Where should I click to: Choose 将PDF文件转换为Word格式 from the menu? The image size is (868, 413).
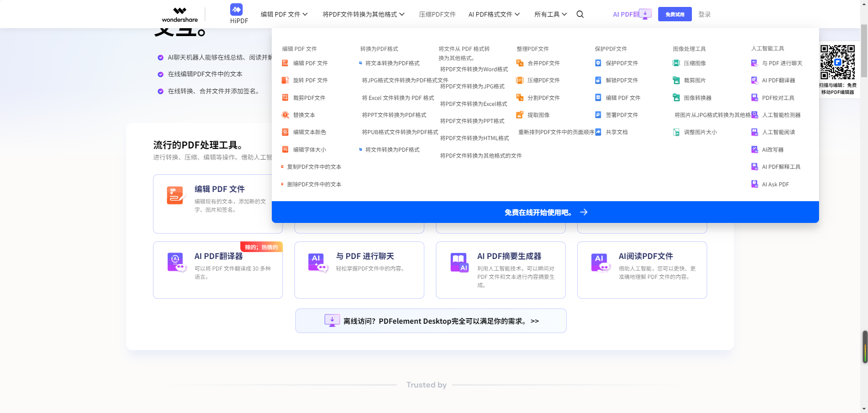[474, 69]
